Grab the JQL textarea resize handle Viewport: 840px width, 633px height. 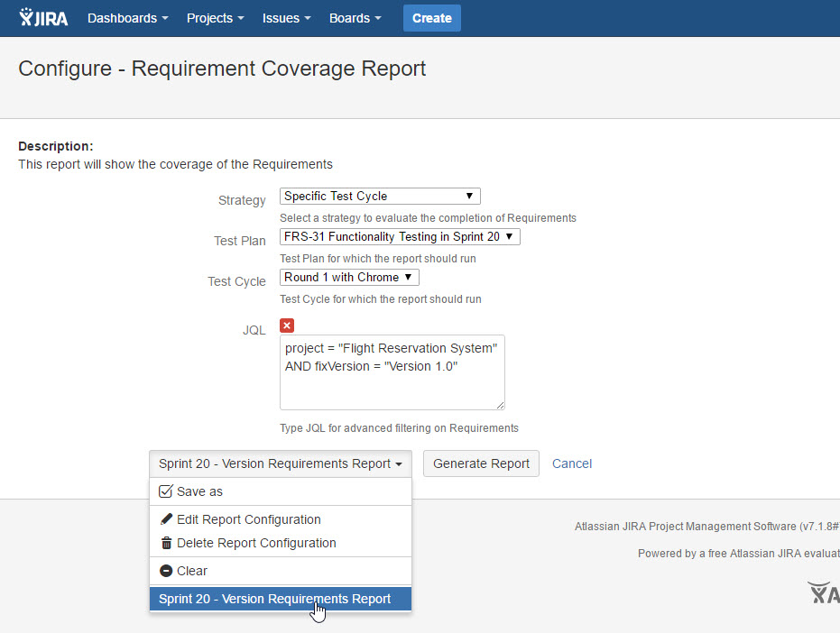tap(500, 405)
